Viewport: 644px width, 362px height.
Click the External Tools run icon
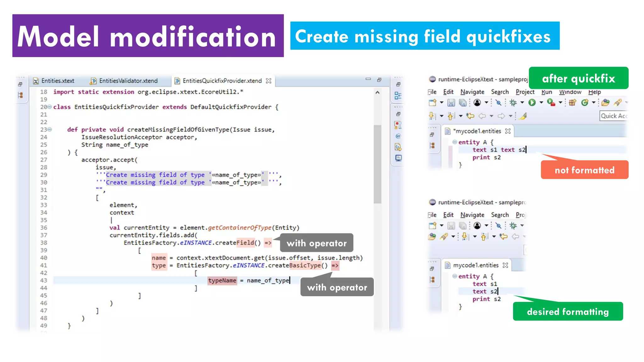coord(551,102)
